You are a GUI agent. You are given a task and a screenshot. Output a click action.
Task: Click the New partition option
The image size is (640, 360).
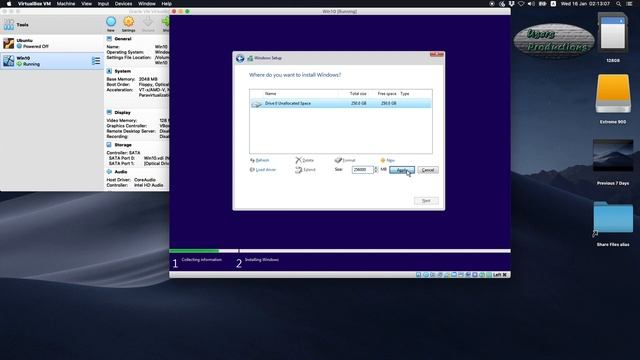click(x=390, y=160)
